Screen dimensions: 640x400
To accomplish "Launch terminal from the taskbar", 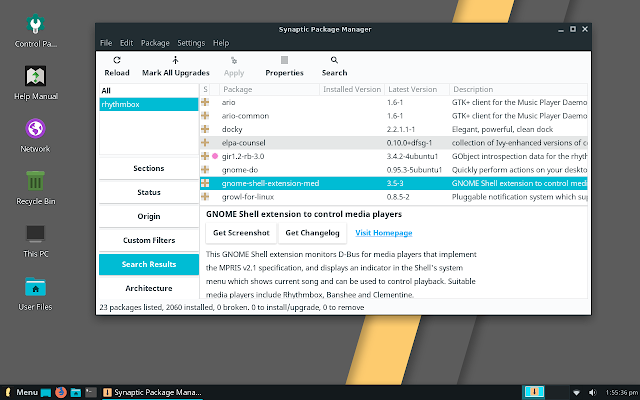I will point(91,393).
